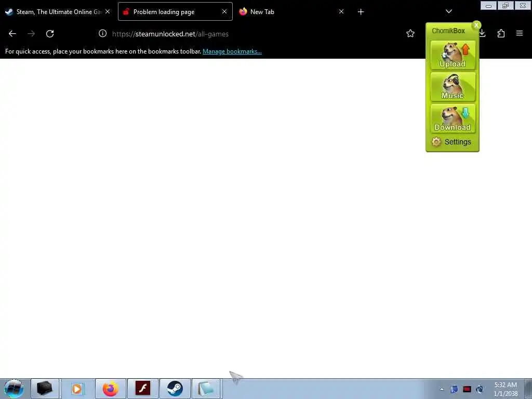This screenshot has width=532, height=399.
Task: Launch the media player from taskbar
Action: pos(77,389)
